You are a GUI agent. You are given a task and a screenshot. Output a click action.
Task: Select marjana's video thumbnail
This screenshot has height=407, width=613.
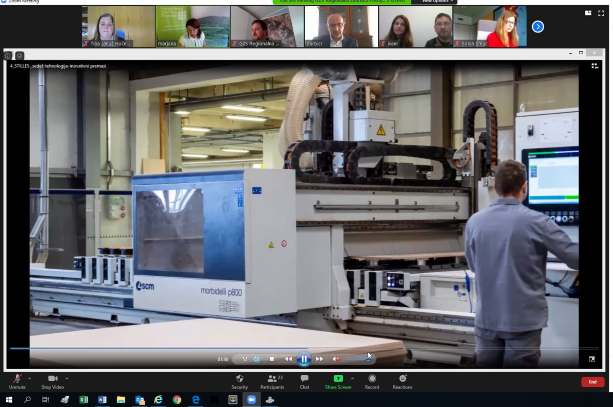pyautogui.click(x=193, y=27)
